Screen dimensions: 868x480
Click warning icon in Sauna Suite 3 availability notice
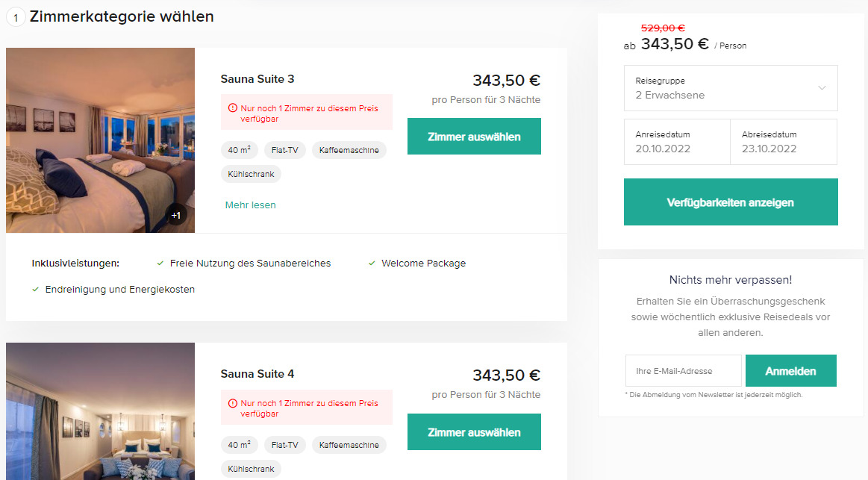[233, 108]
